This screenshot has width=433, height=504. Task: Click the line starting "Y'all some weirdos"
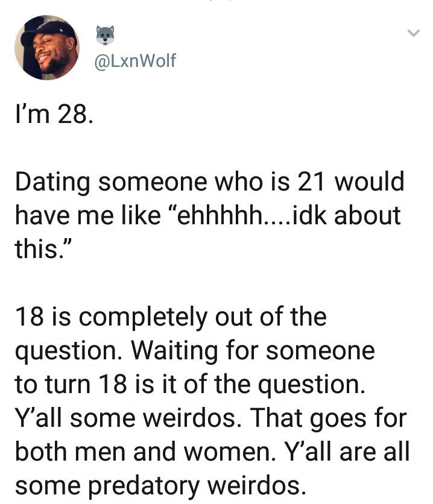[x=210, y=418]
